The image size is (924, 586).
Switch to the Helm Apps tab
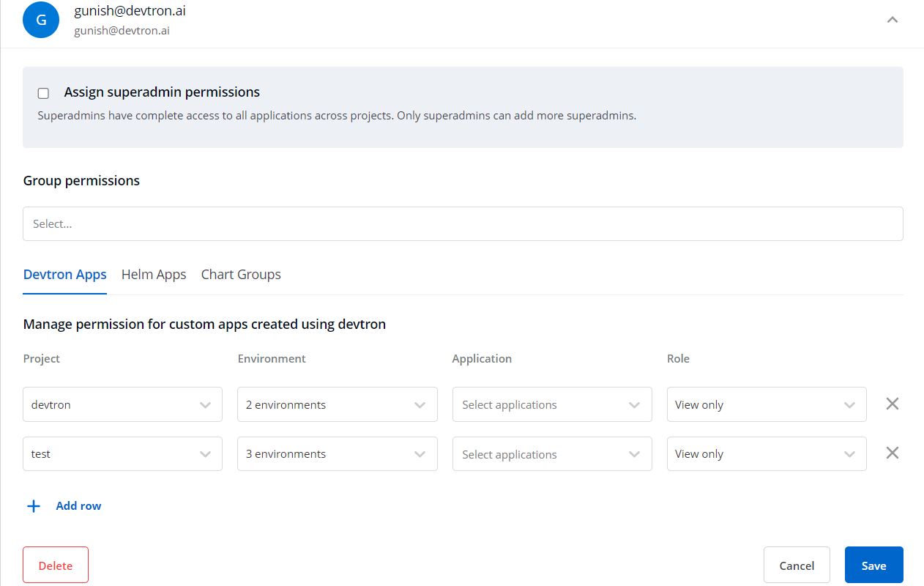click(x=154, y=275)
